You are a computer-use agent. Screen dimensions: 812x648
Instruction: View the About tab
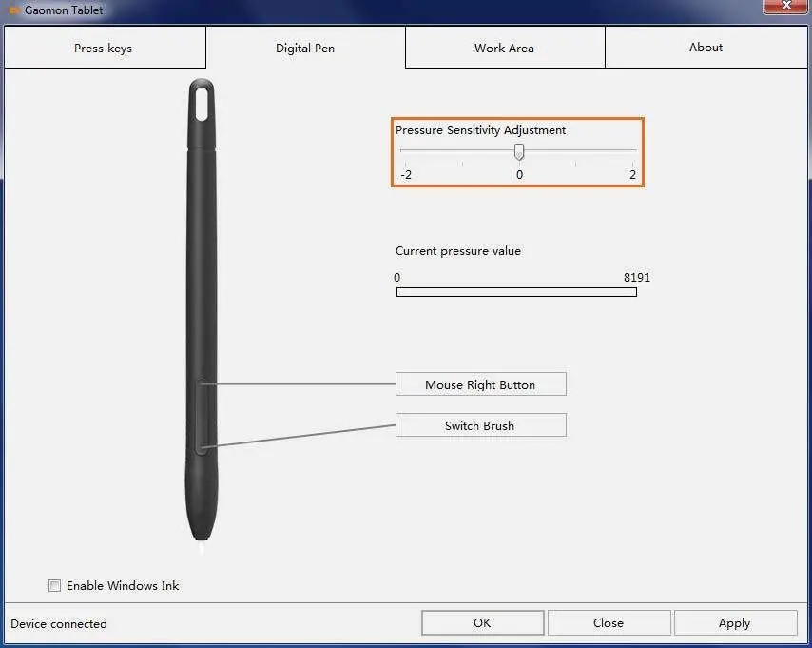tap(706, 47)
